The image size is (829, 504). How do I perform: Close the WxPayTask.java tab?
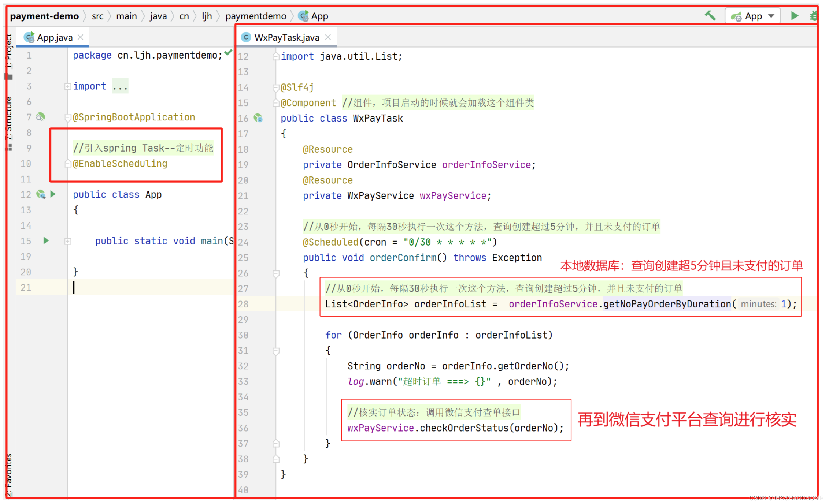[x=328, y=37]
